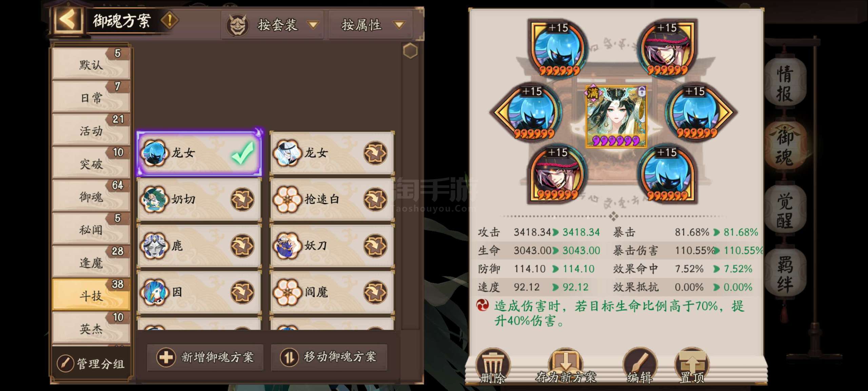Click the hexagon icon above the scrollbar
Image resolution: width=868 pixels, height=391 pixels.
[410, 51]
